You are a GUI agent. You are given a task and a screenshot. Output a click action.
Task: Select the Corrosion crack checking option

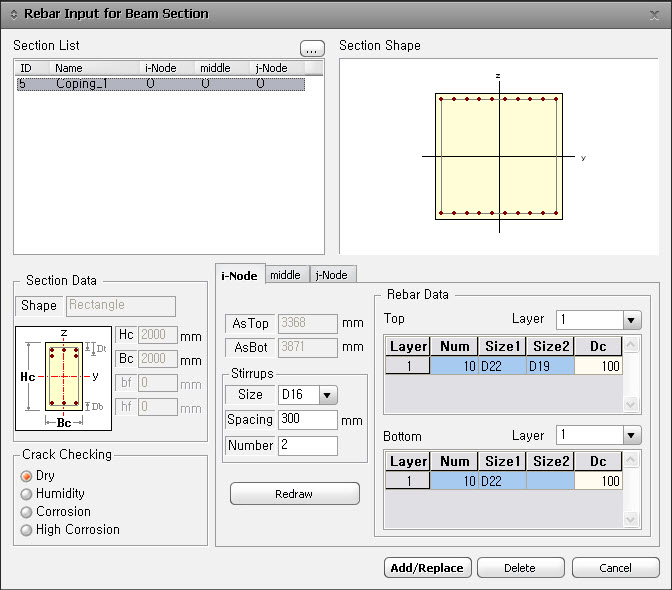pos(27,512)
